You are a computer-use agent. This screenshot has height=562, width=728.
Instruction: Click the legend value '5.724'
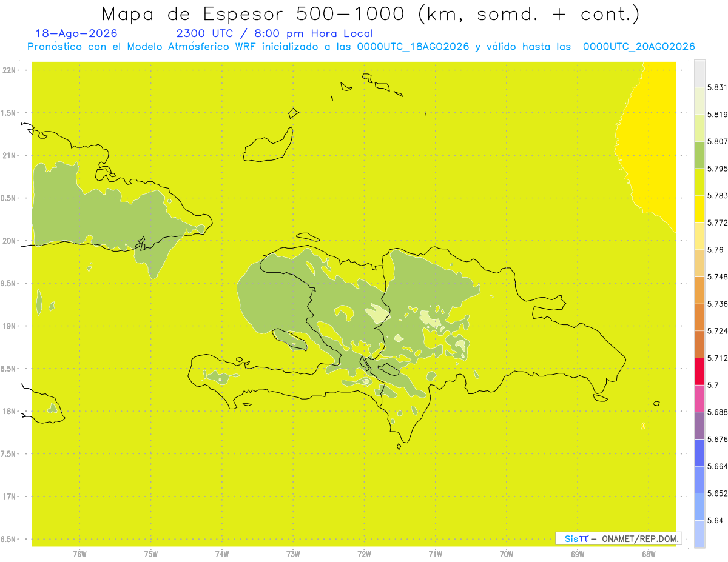coord(718,331)
